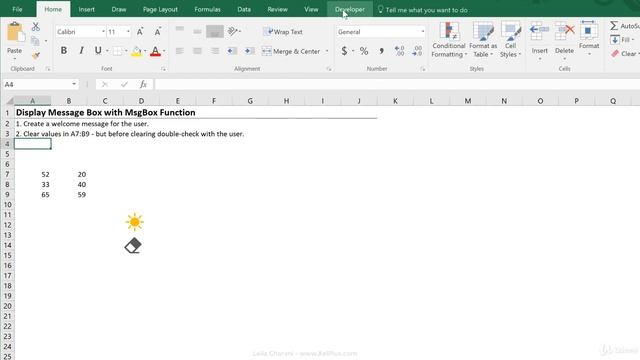Click the Borders icon
Viewport: 640px width, 360px height.
(x=118, y=51)
